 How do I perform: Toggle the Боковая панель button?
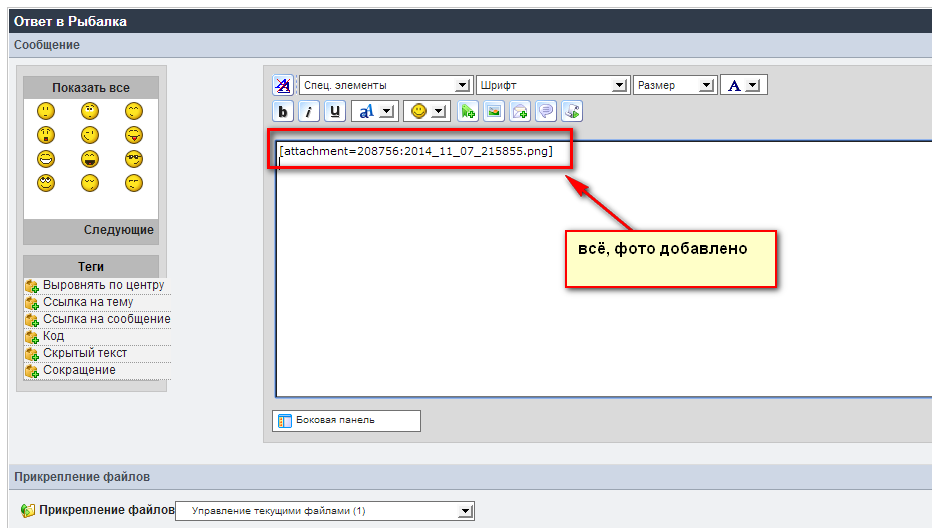coord(346,420)
